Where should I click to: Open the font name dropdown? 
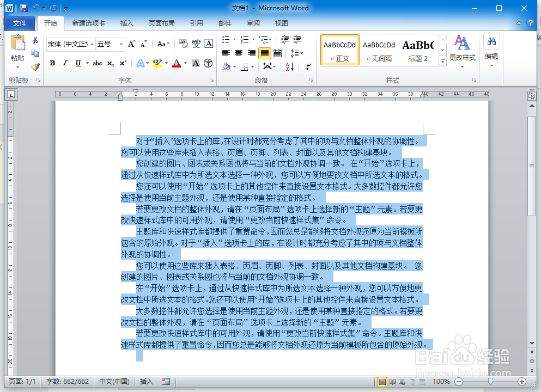93,44
